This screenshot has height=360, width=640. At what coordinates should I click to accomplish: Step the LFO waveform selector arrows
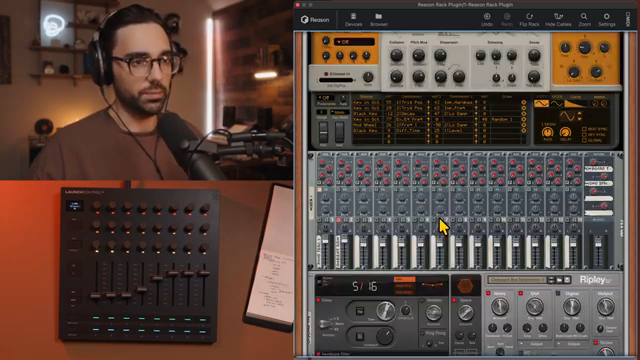(x=579, y=116)
